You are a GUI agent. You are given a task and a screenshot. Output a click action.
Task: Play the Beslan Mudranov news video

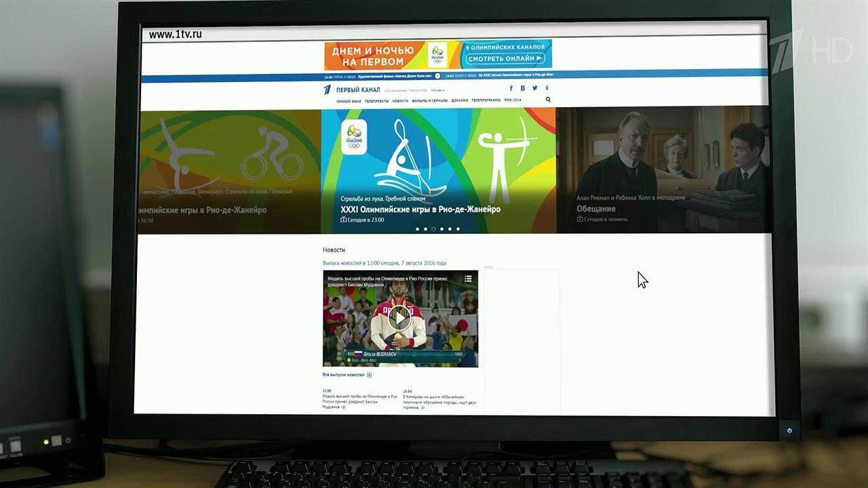399,318
